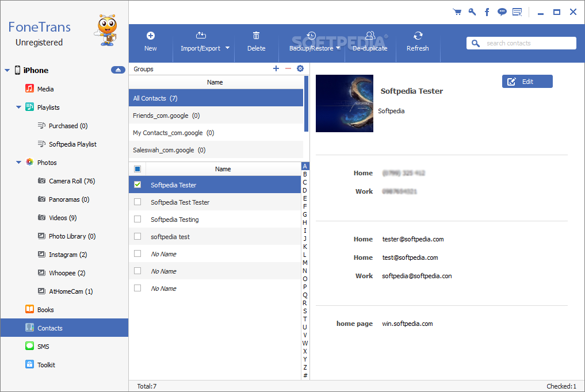The height and width of the screenshot is (392, 585).
Task: Open Instagram (2) album
Action: point(67,255)
